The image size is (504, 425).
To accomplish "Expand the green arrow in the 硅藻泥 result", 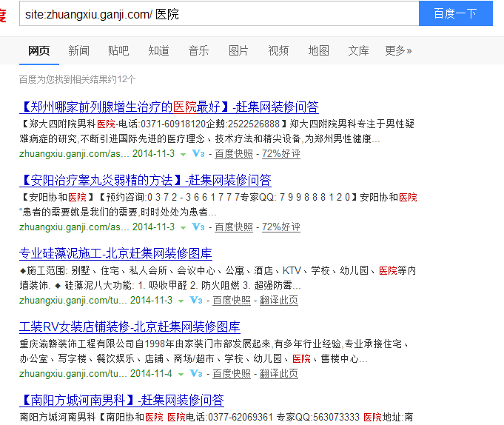I will 181,301.
